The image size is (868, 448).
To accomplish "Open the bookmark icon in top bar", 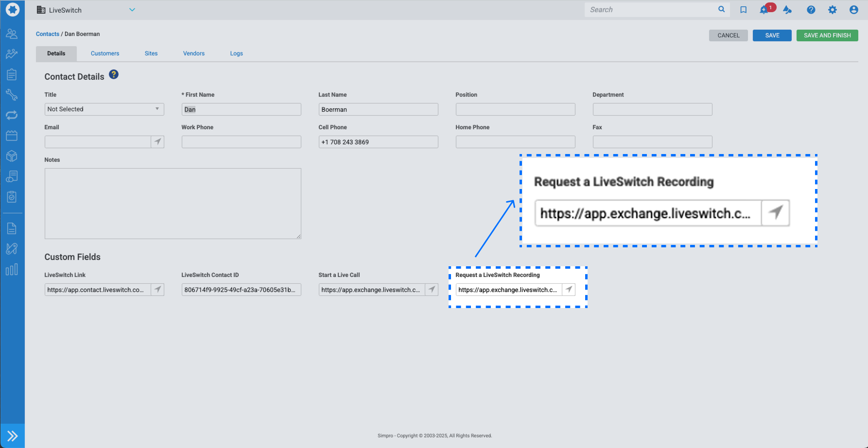I will [743, 10].
